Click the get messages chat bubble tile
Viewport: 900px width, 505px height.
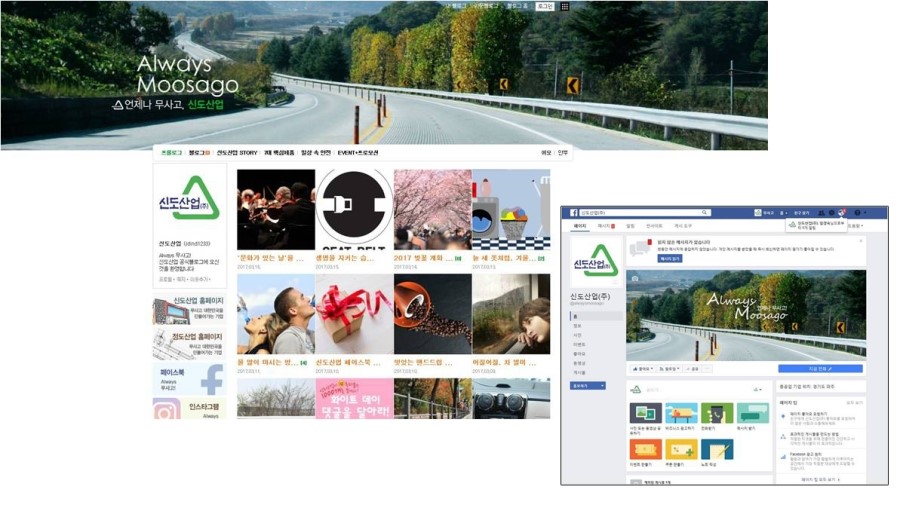[x=752, y=413]
